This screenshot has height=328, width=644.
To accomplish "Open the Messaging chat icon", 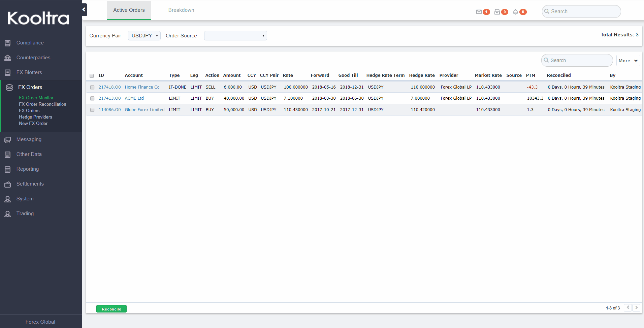I will pos(8,140).
